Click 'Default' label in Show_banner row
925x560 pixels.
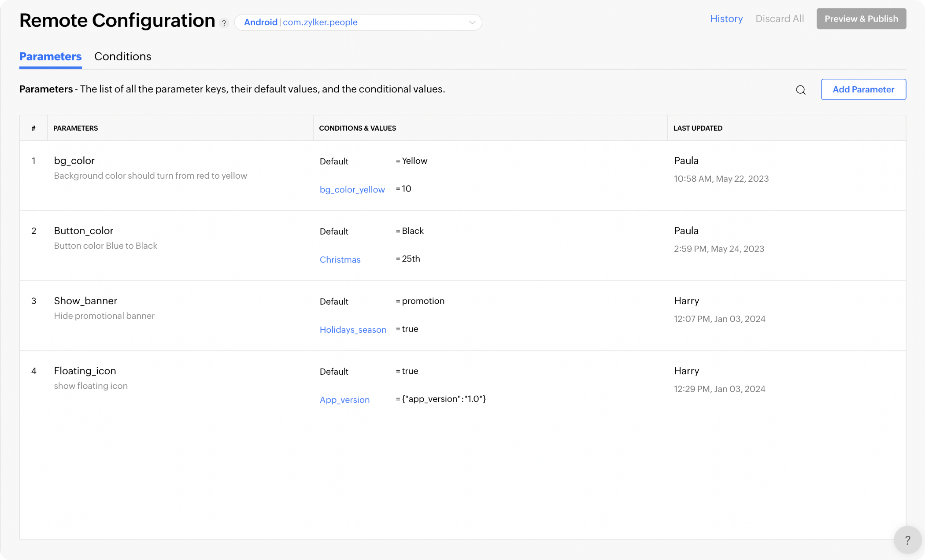click(334, 301)
